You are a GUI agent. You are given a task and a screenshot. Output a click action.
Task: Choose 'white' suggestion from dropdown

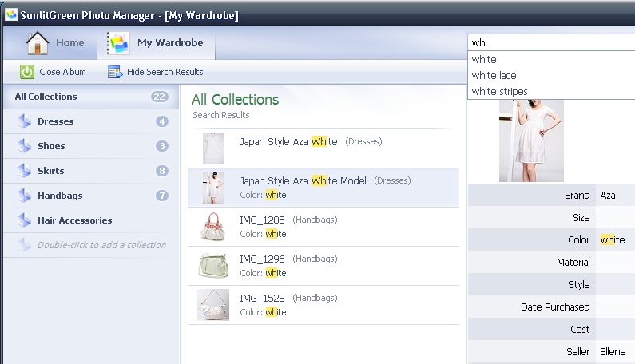coord(551,60)
